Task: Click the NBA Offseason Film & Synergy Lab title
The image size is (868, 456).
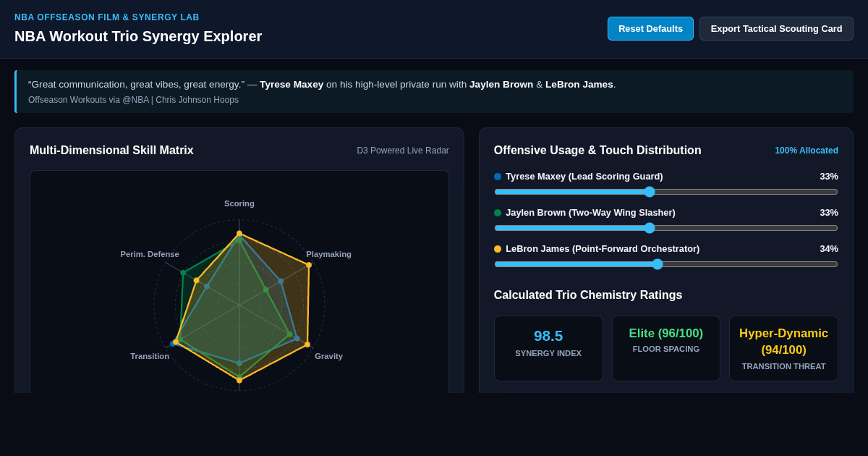Action: coord(107,17)
